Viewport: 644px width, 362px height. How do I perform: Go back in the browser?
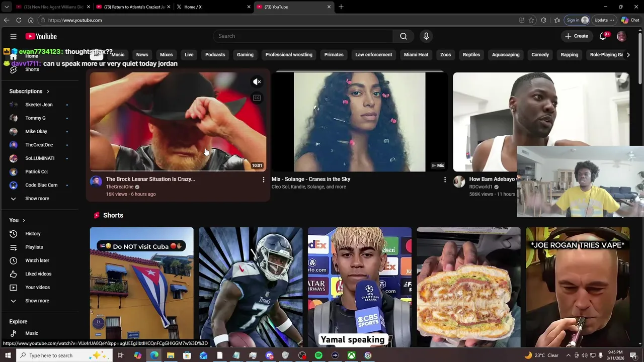[7, 20]
